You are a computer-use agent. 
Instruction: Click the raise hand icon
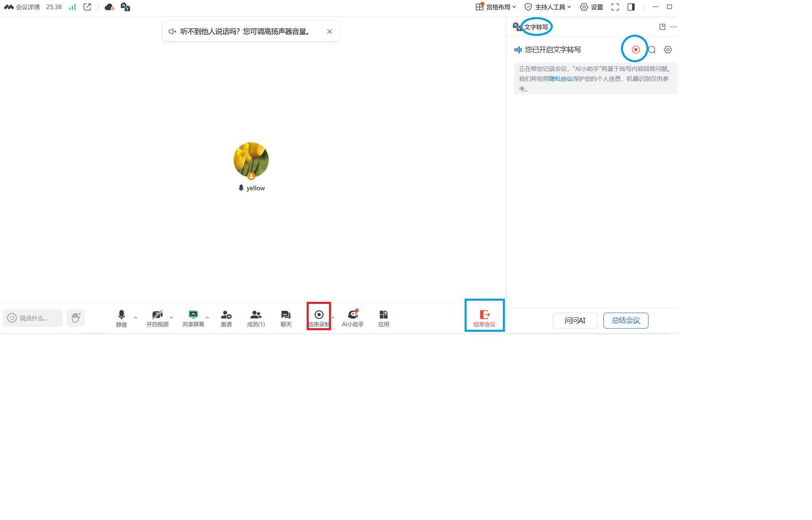[x=76, y=318]
